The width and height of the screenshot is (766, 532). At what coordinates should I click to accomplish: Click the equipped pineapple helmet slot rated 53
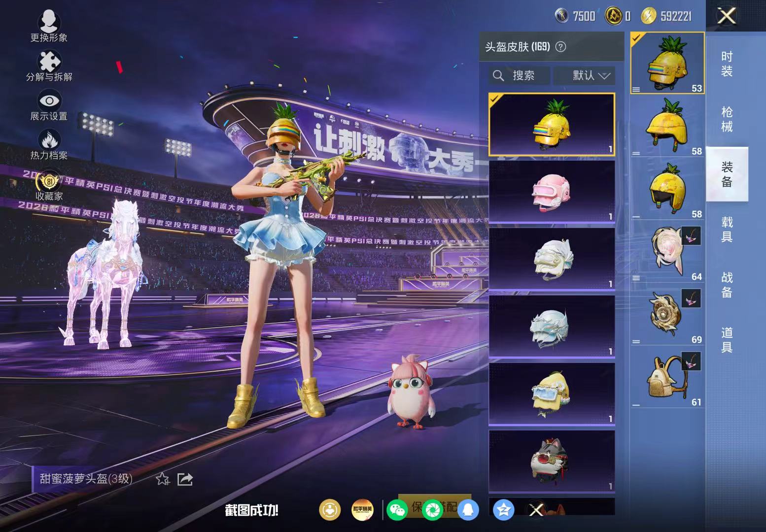(667, 63)
